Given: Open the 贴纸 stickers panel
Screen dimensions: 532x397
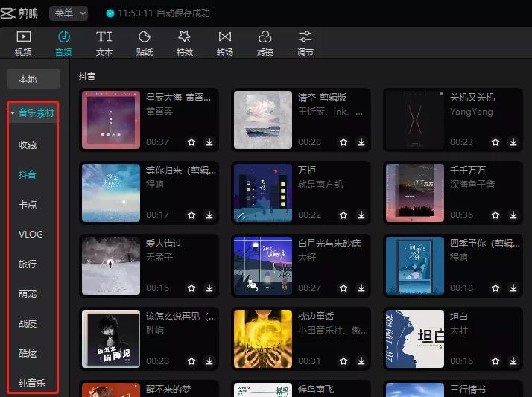Looking at the screenshot, I should point(145,43).
